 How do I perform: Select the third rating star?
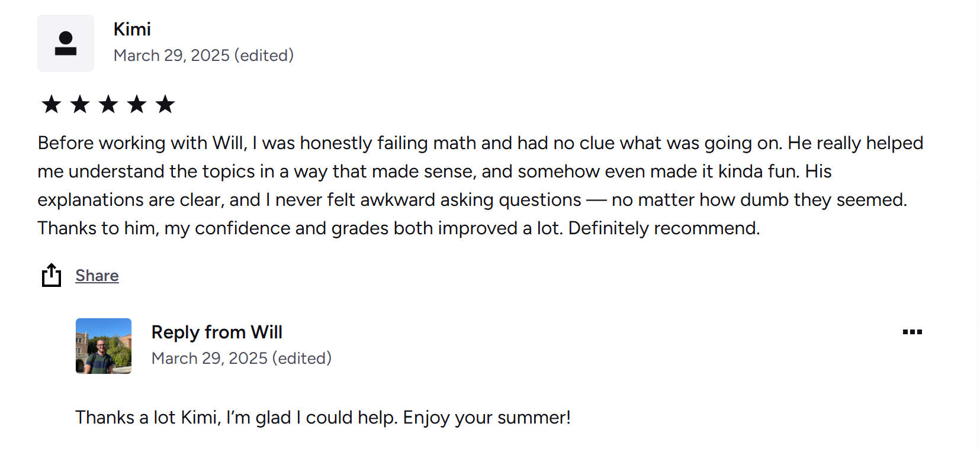click(108, 104)
